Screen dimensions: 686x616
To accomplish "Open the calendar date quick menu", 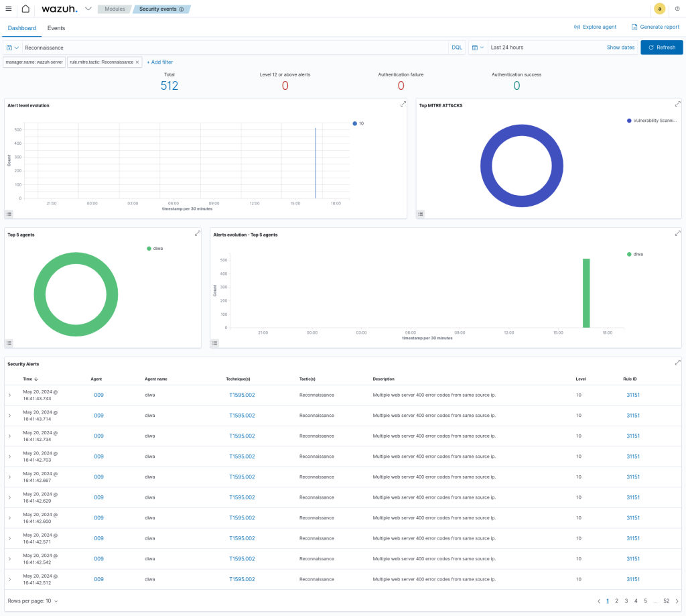I will (478, 48).
